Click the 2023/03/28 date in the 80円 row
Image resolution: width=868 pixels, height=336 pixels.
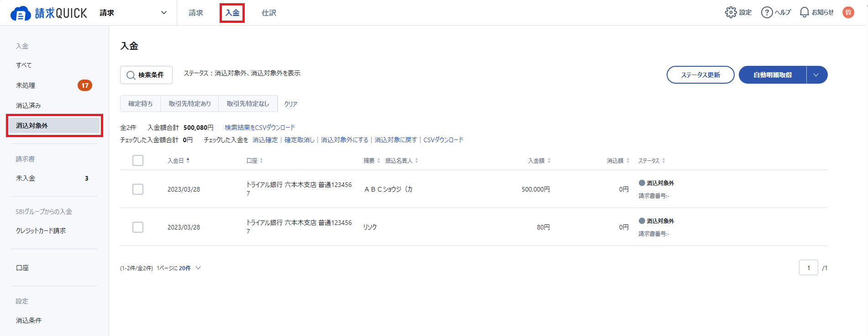(x=184, y=227)
